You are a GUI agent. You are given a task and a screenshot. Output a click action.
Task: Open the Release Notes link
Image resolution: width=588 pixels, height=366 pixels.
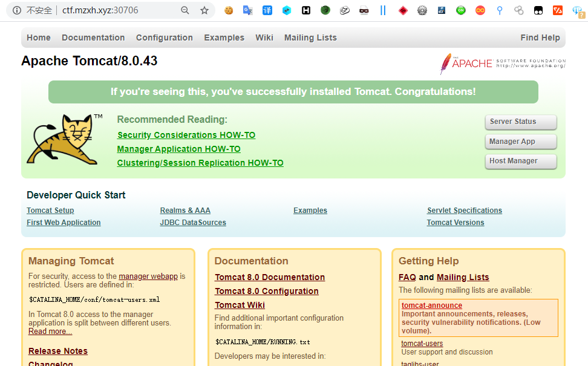[x=58, y=351]
